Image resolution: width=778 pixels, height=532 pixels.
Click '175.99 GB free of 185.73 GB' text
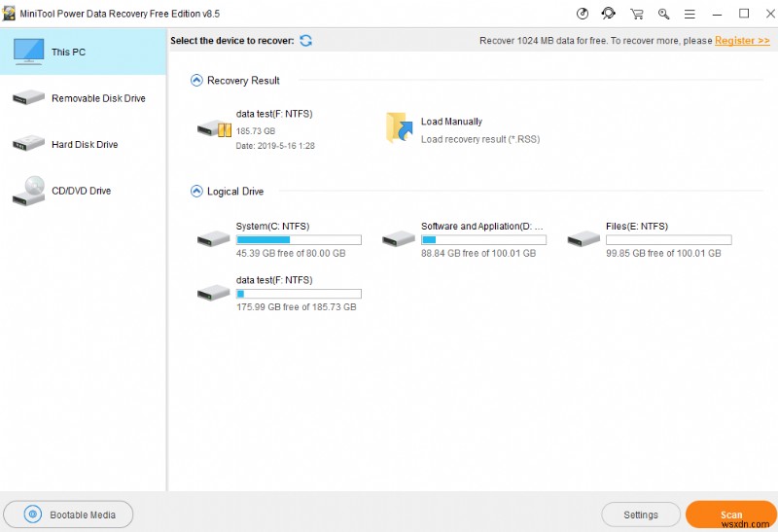pyautogui.click(x=297, y=306)
